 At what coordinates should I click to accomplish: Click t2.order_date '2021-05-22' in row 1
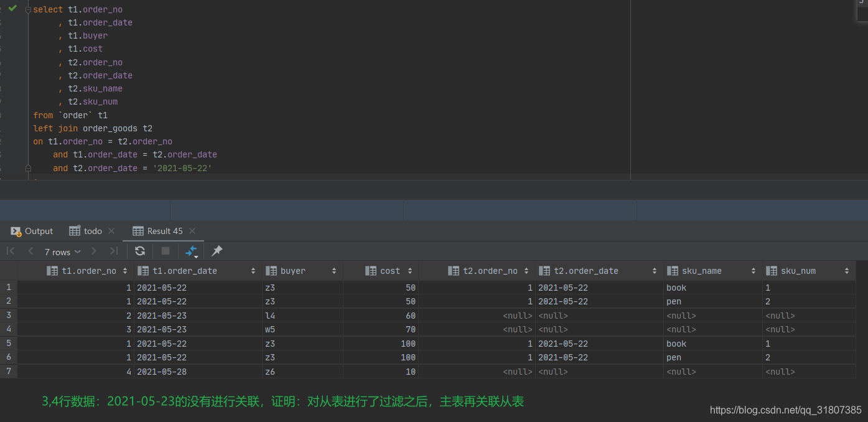pos(599,288)
